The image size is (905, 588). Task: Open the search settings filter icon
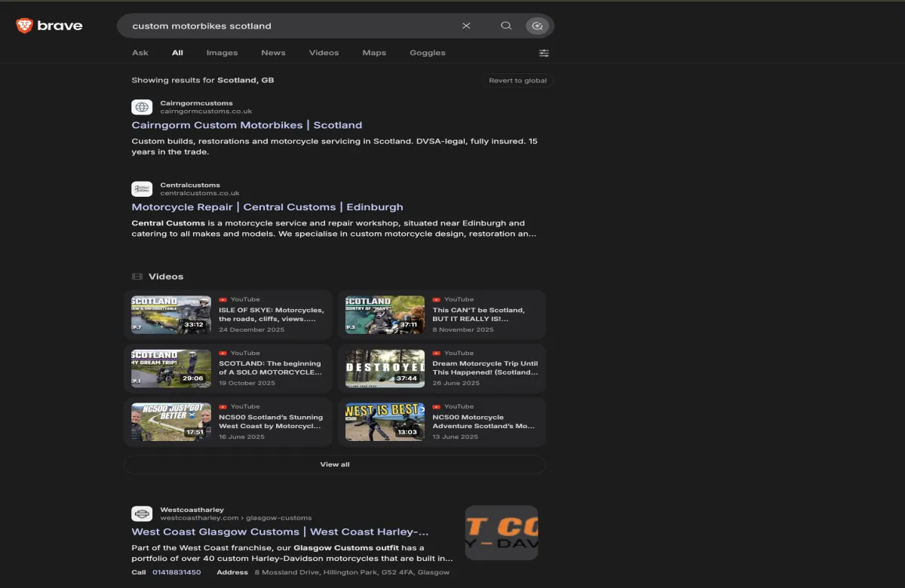coord(544,53)
